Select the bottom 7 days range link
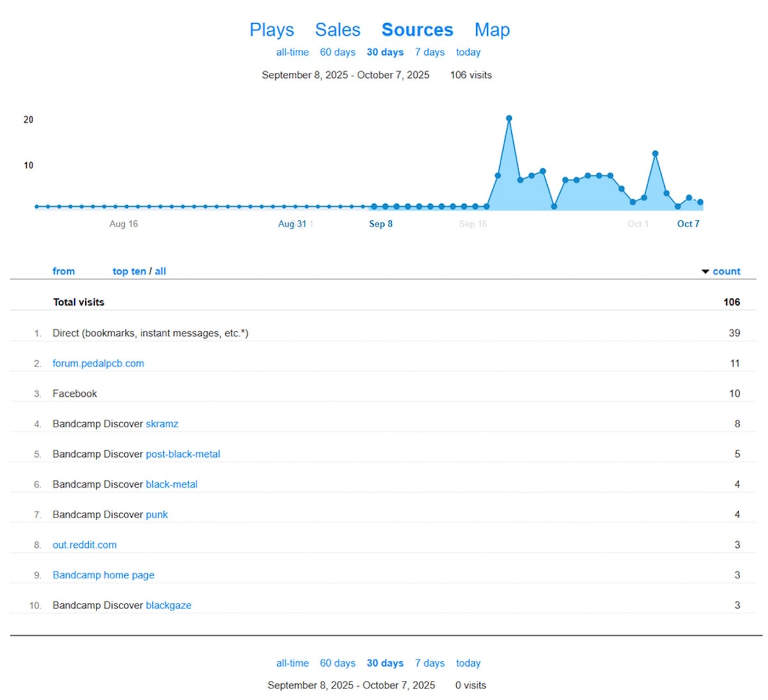Screen dimensions: 768x700 point(429,664)
